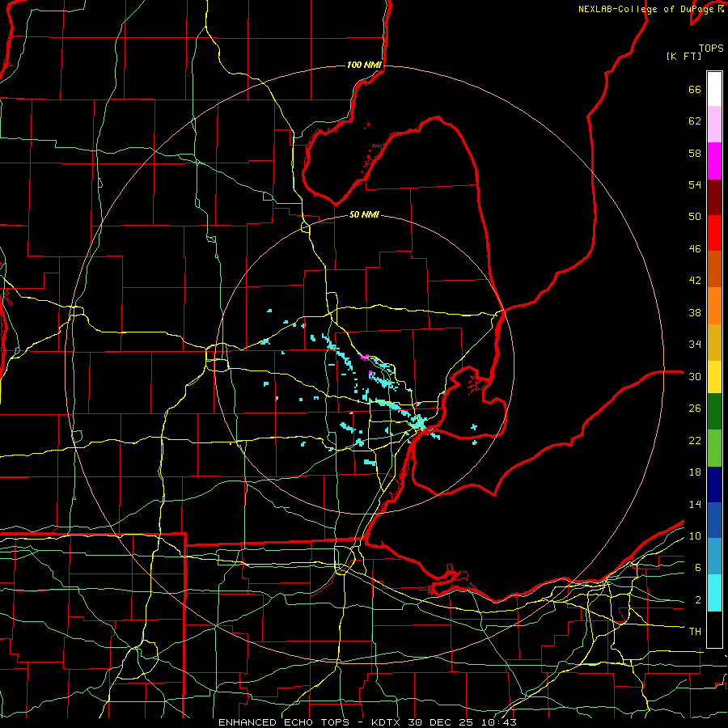Viewport: 728px width, 728px height.
Task: Click the legend value 18
Action: pos(695,472)
